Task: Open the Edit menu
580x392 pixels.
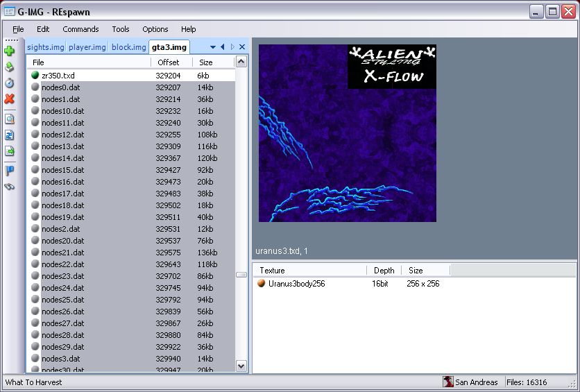Action: coord(43,29)
